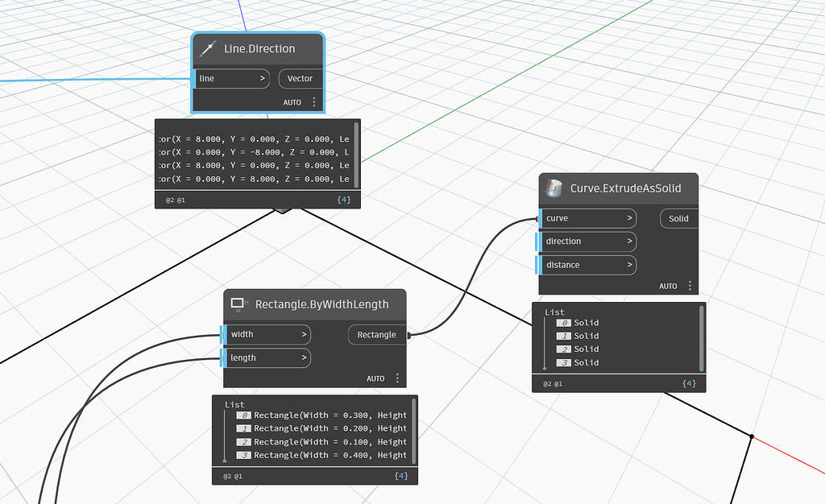Toggle AUTO lacing on the Rectangle.ByWidthLength node
The height and width of the screenshot is (504, 825).
pos(376,378)
